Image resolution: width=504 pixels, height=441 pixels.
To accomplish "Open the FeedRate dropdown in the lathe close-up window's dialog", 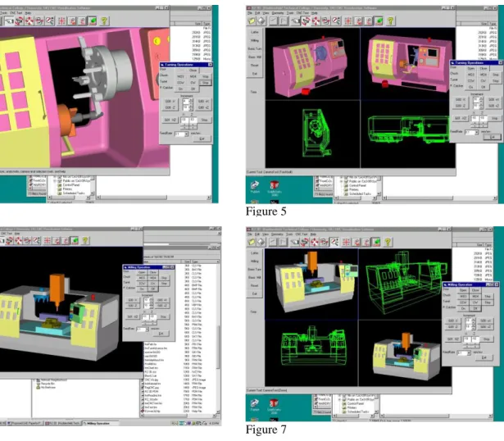I will point(186,134).
